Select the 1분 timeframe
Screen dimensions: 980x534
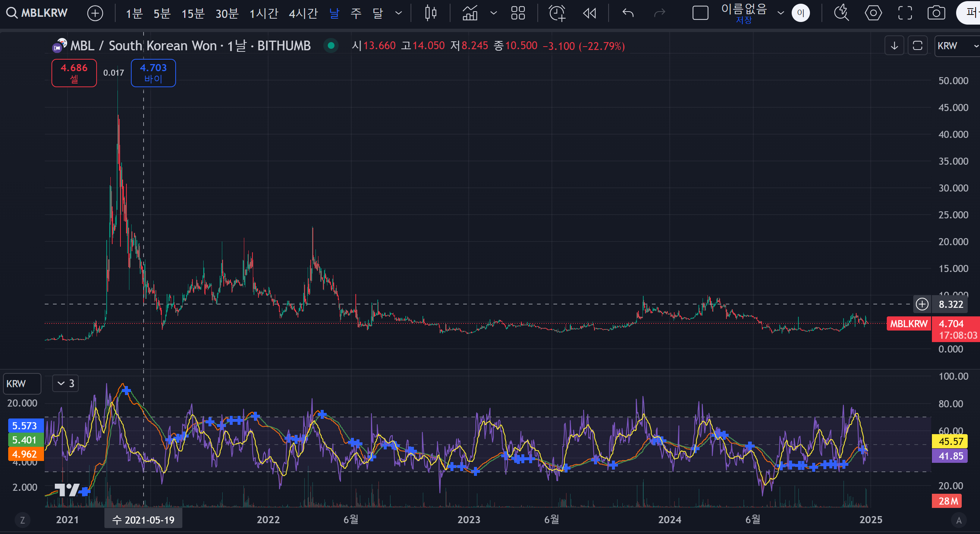(134, 14)
